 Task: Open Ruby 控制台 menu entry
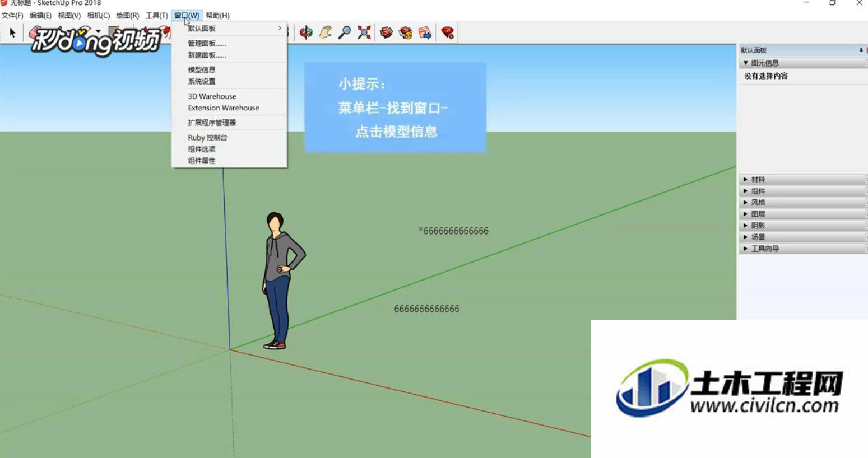pos(229,137)
